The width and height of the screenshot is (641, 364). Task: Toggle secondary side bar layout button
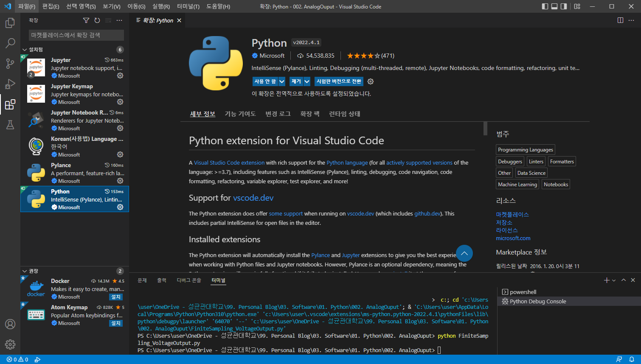(x=564, y=6)
